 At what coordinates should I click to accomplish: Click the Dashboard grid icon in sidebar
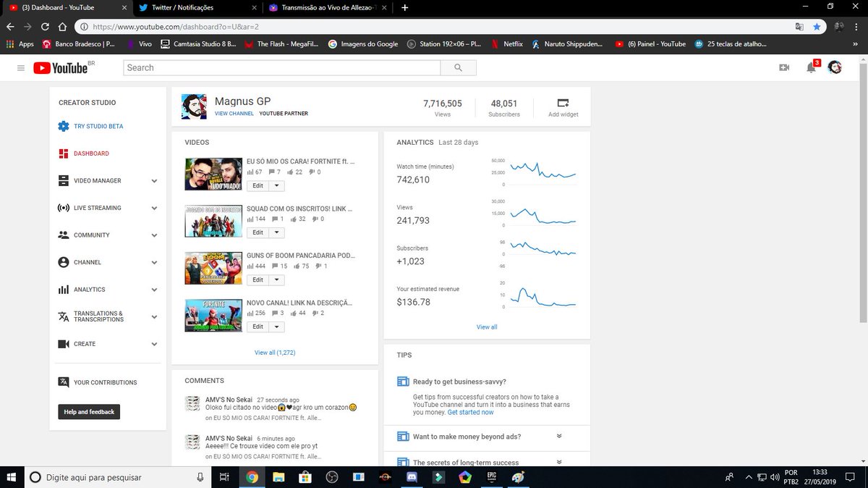[63, 153]
